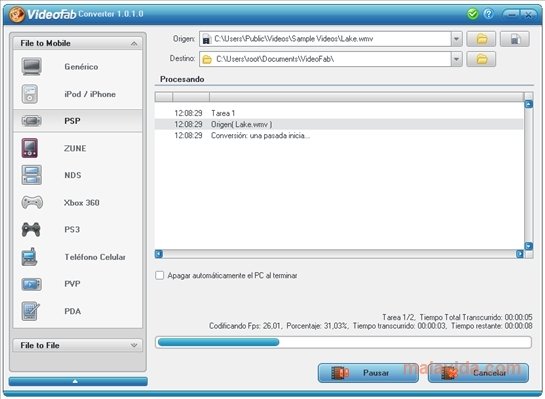Click the log scroll down arrow
Viewport: 545px width, 399px height.
[529, 246]
